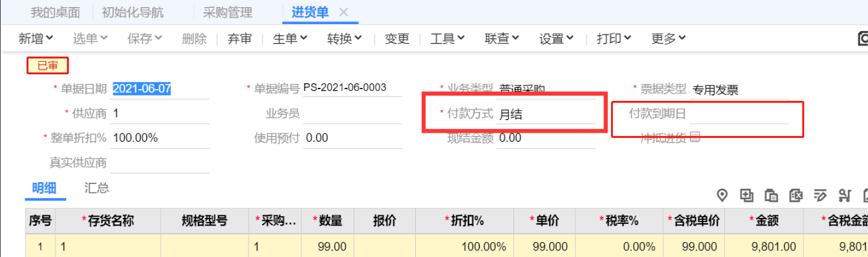Click the 变更 toolbar button
The height and width of the screenshot is (257, 868).
tap(397, 39)
